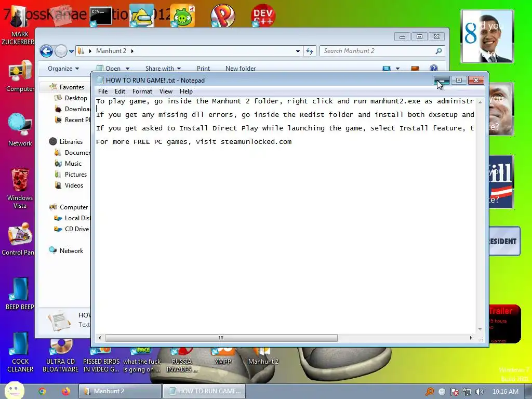Click Notepad horizontal scrollbar thumb

[221, 338]
